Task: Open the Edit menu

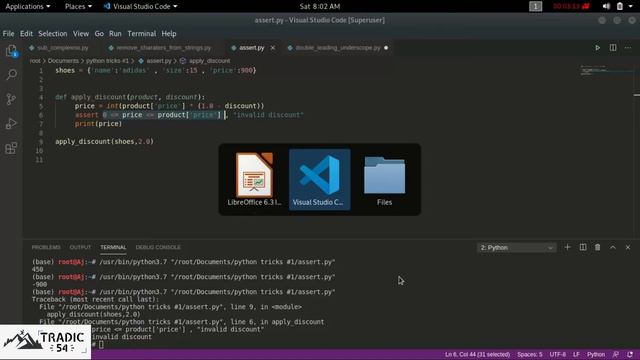Action: (26, 33)
